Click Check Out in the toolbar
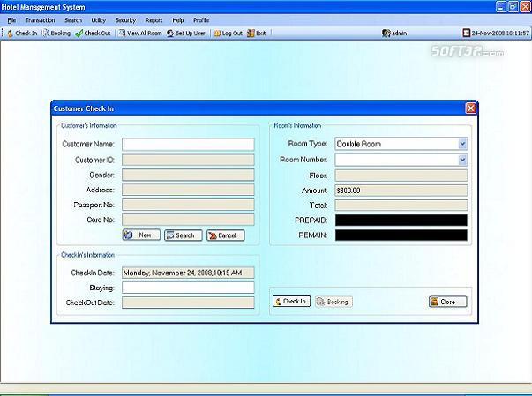The image size is (532, 396). (x=94, y=34)
